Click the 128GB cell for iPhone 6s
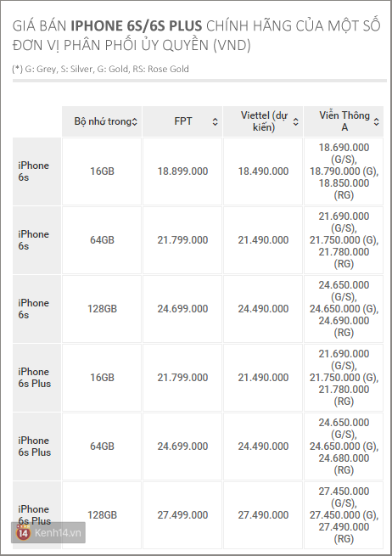 (102, 309)
